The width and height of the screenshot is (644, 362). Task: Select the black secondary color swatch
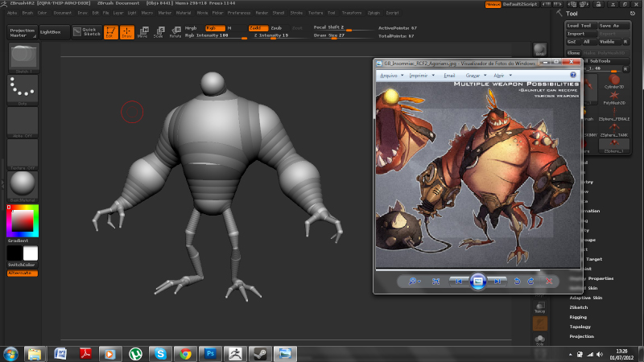tap(14, 253)
